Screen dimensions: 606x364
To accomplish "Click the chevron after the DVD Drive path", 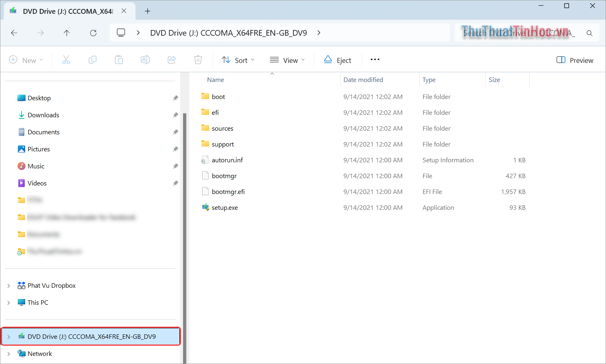I will pos(319,33).
